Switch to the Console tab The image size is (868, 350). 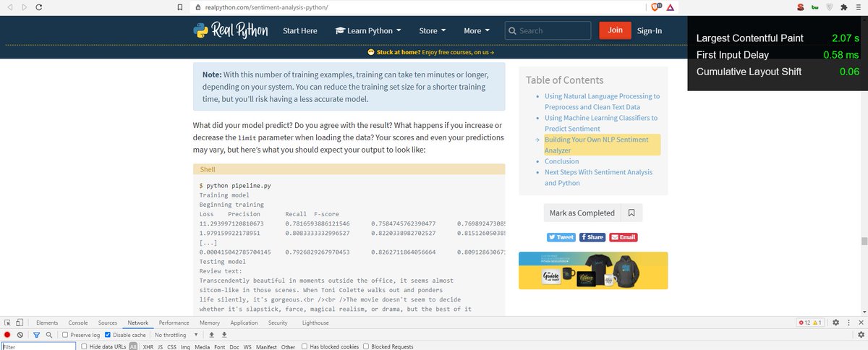(x=78, y=323)
